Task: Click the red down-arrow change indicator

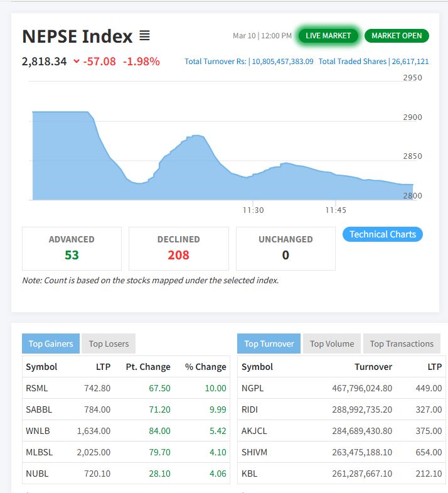Action: tap(77, 62)
